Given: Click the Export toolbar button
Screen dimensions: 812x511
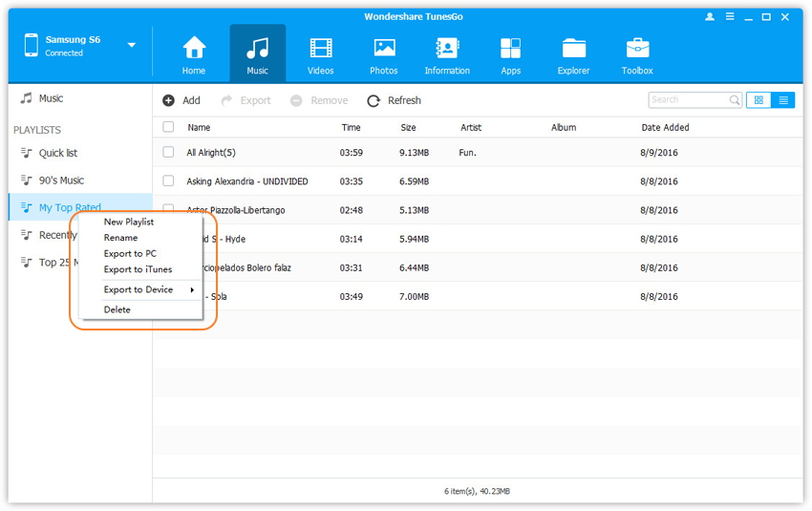Looking at the screenshot, I should click(246, 100).
